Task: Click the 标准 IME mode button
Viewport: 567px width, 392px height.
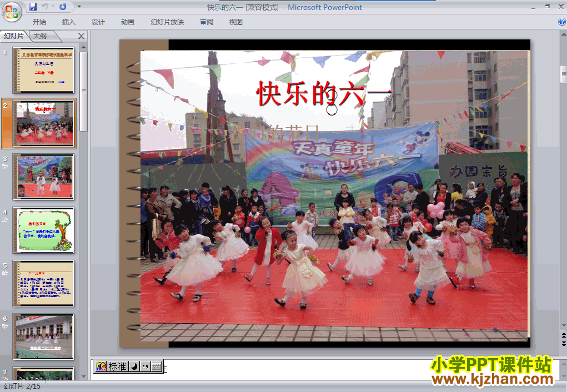Action: [117, 366]
